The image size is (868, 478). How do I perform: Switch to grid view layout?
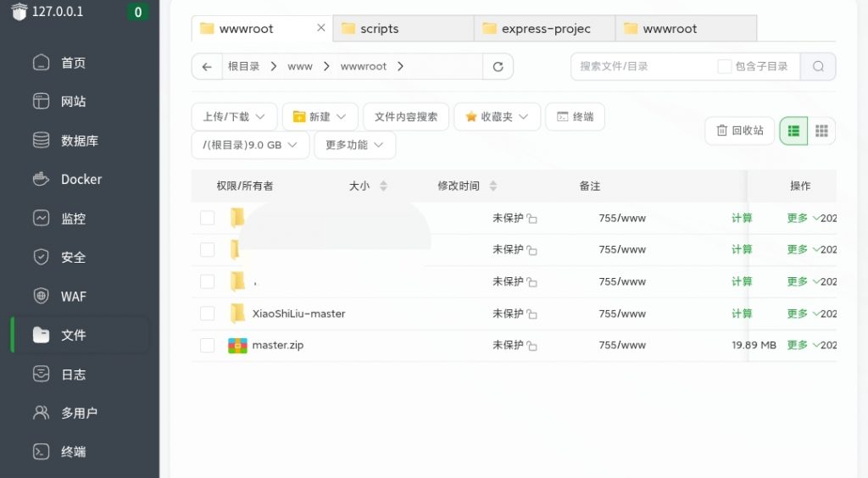tap(821, 131)
